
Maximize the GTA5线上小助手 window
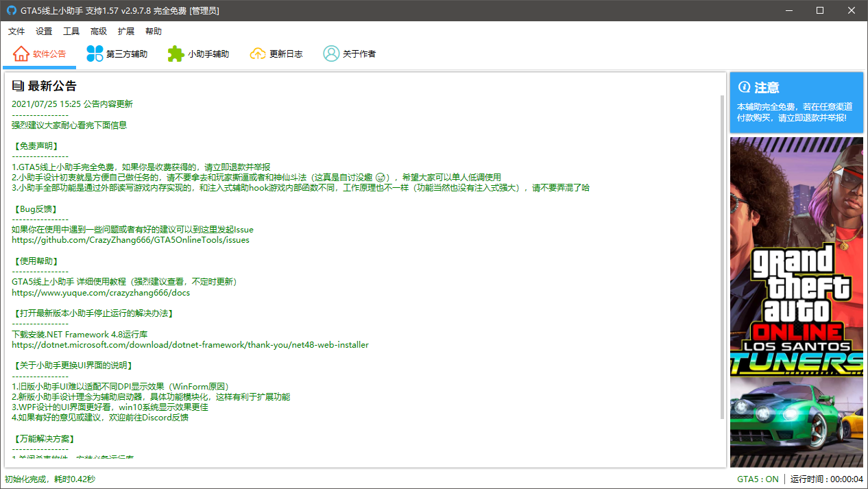pos(820,11)
